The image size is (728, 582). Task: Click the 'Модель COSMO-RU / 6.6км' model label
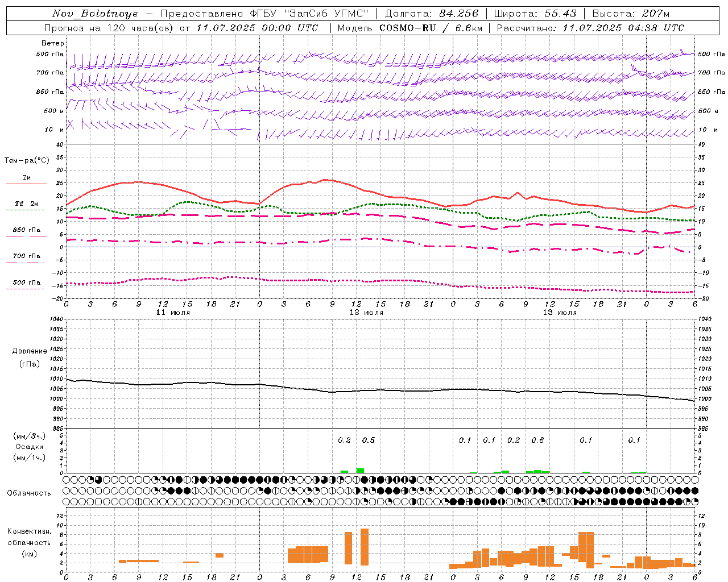pyautogui.click(x=410, y=28)
